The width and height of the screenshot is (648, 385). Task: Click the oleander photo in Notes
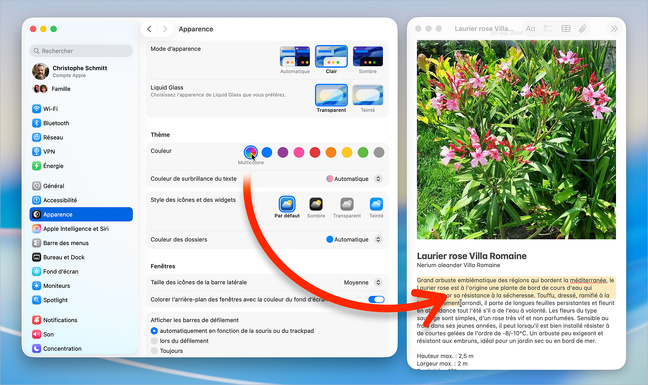pyautogui.click(x=516, y=139)
